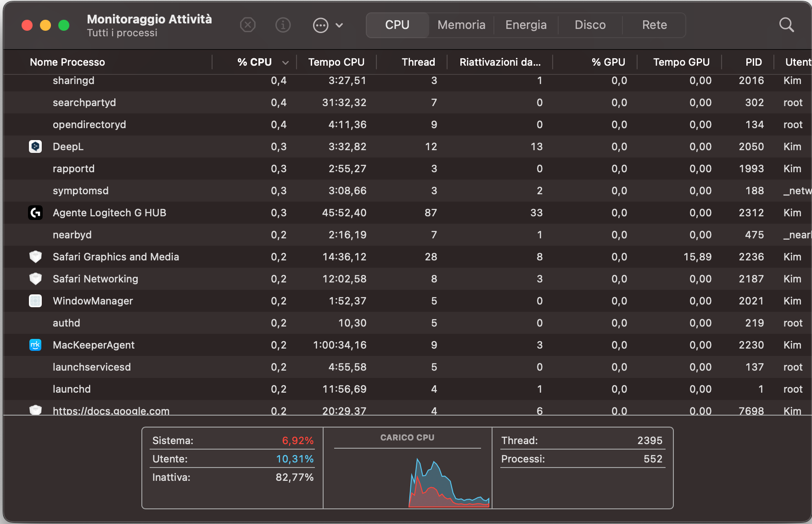Image resolution: width=812 pixels, height=524 pixels.
Task: Click the Safari Networking shield icon
Action: coord(35,279)
